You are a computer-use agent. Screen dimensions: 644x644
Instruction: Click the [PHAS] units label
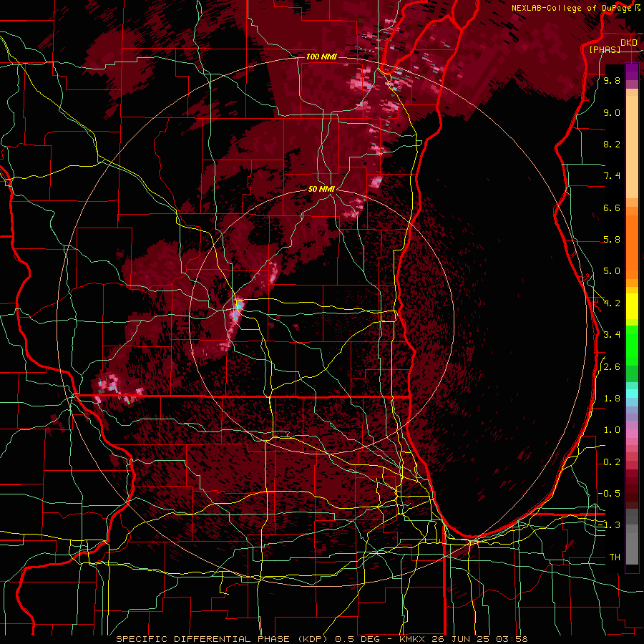pyautogui.click(x=605, y=49)
